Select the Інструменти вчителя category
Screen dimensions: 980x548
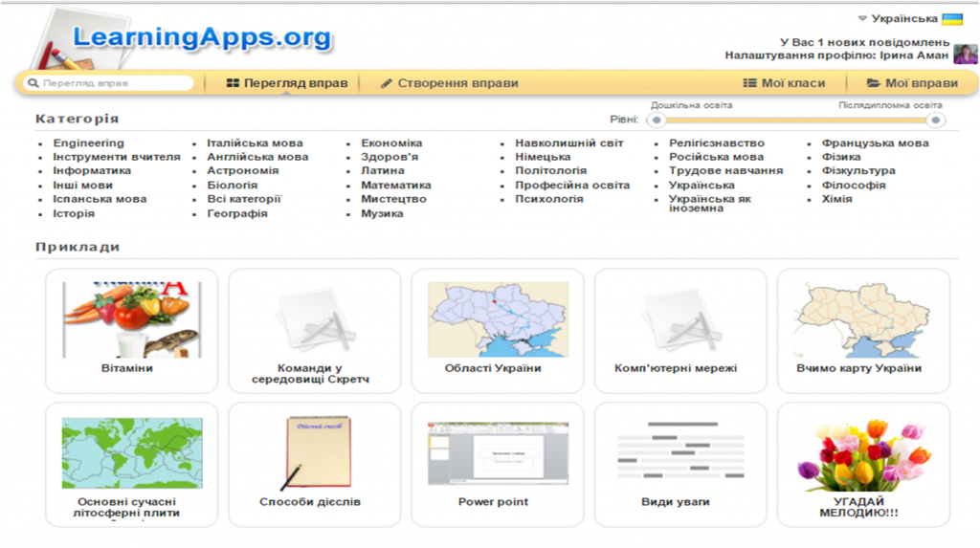click(x=116, y=157)
